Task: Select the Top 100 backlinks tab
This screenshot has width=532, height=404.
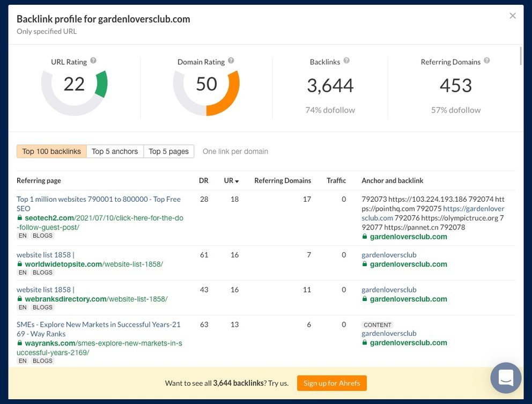Action: click(x=51, y=151)
